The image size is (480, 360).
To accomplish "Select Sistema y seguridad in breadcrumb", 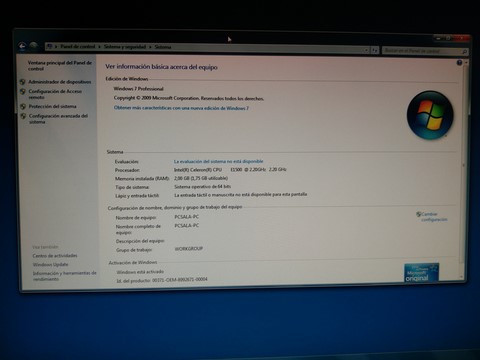I will [125, 47].
